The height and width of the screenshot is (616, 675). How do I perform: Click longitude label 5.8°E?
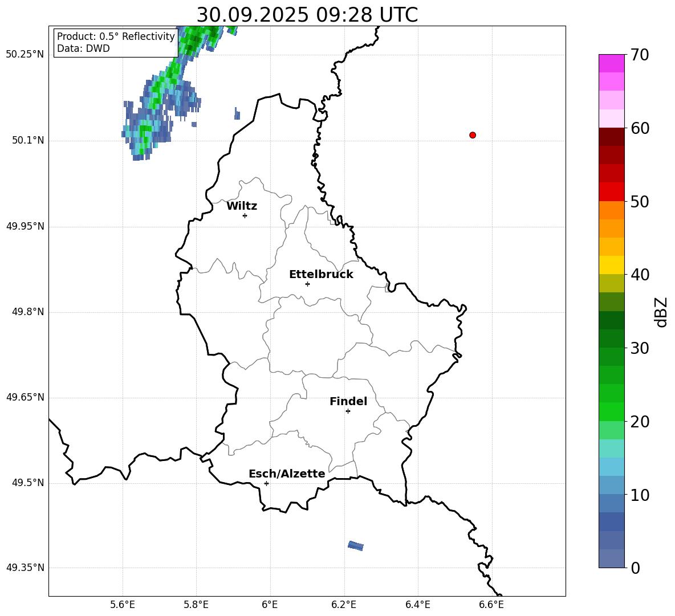pyautogui.click(x=196, y=605)
